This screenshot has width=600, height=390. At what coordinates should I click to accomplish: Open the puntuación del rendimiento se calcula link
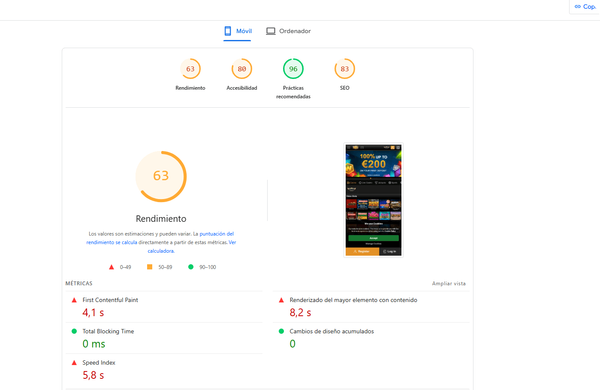160,238
